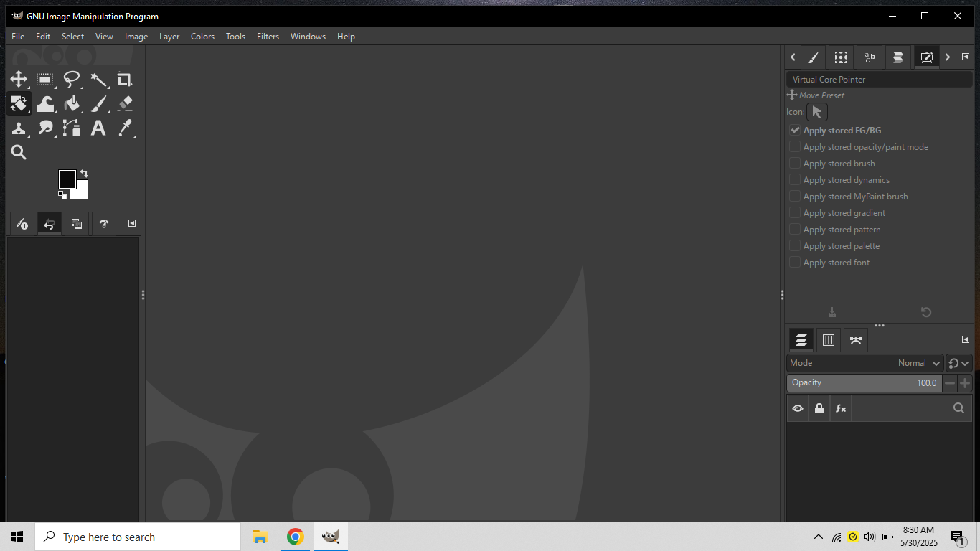Open the layer Mode dropdown

865,363
